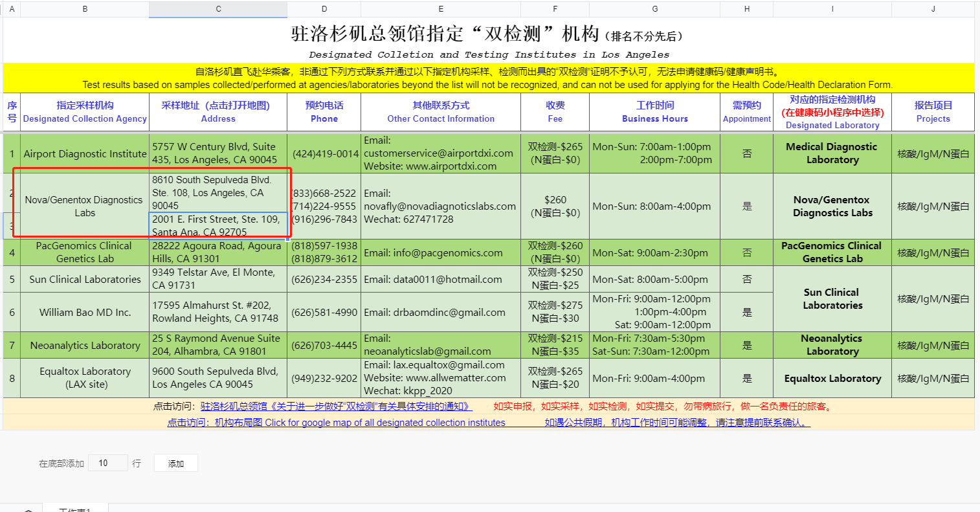Click Airport Diagnostic fee 双检测-$265 cell
980x512 pixels.
555,153
